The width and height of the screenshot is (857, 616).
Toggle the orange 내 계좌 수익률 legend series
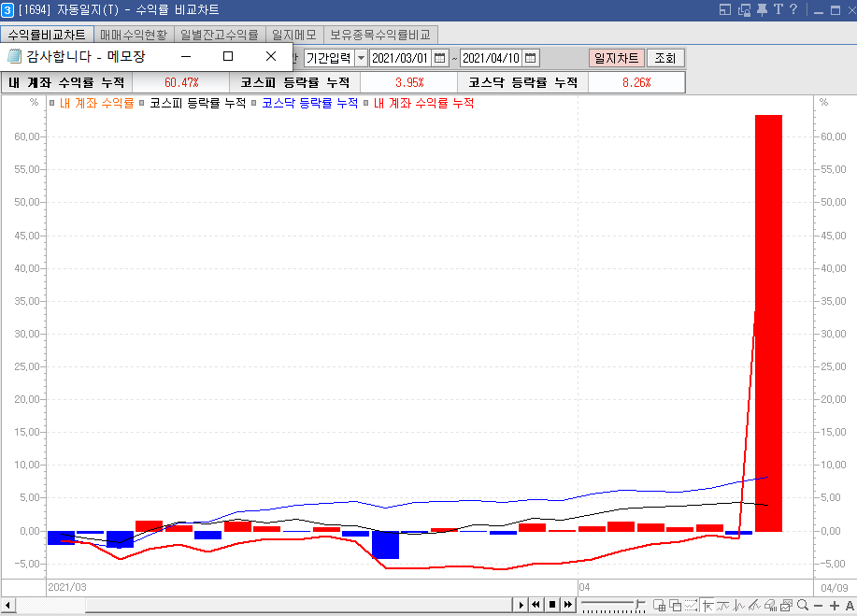point(96,104)
